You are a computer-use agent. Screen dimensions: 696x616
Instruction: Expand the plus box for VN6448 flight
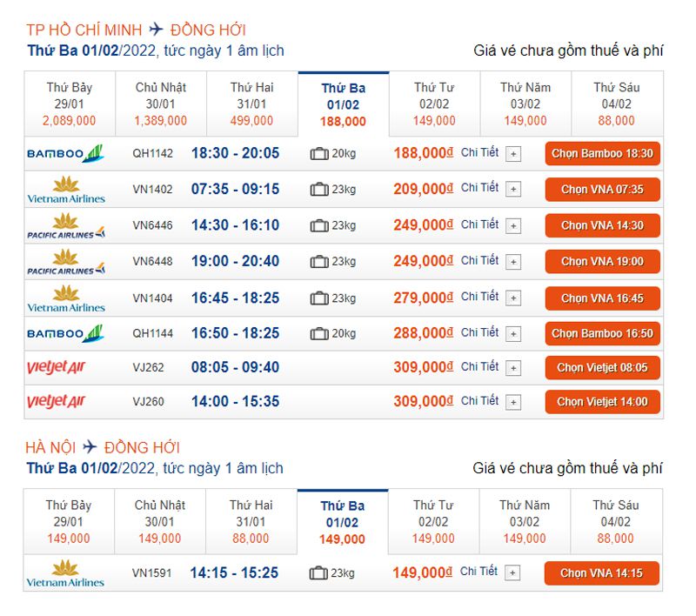coord(513,262)
